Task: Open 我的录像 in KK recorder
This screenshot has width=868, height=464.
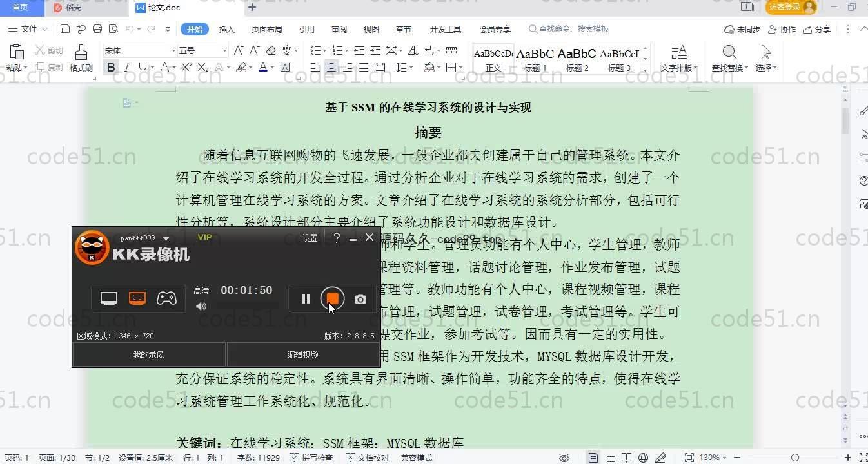Action: [x=149, y=354]
